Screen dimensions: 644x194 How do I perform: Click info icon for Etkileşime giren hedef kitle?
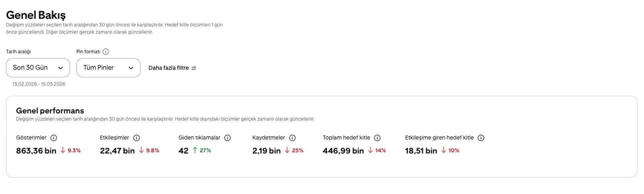[x=481, y=138]
